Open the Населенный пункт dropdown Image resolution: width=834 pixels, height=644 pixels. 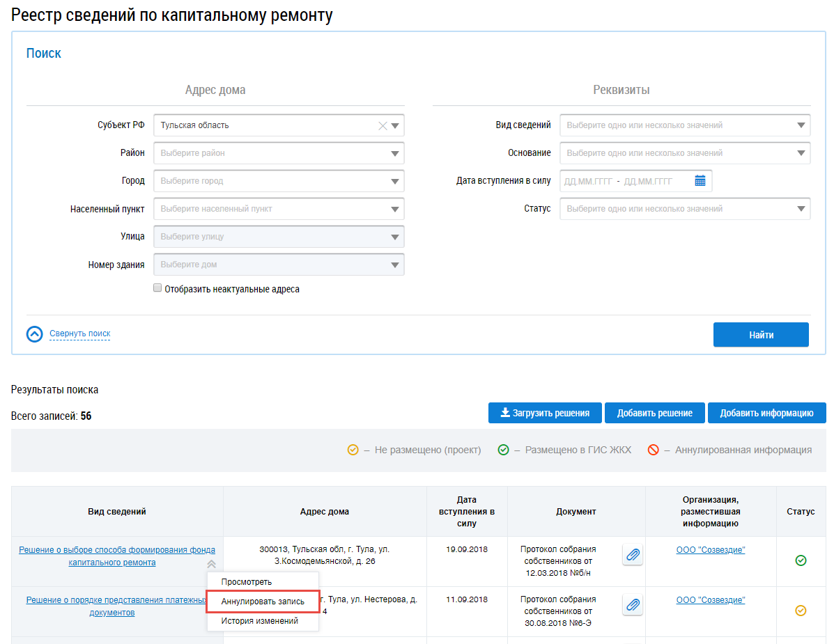point(279,209)
